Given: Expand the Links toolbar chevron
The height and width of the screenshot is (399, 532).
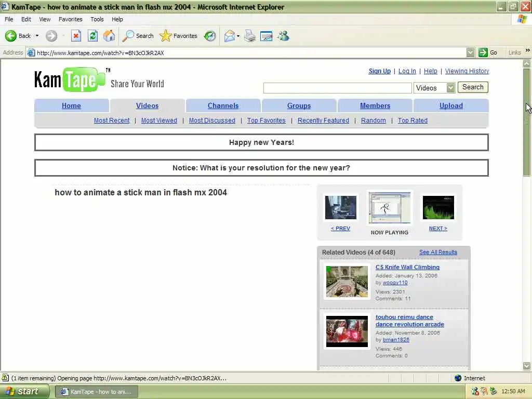Looking at the screenshot, I should [528, 50].
